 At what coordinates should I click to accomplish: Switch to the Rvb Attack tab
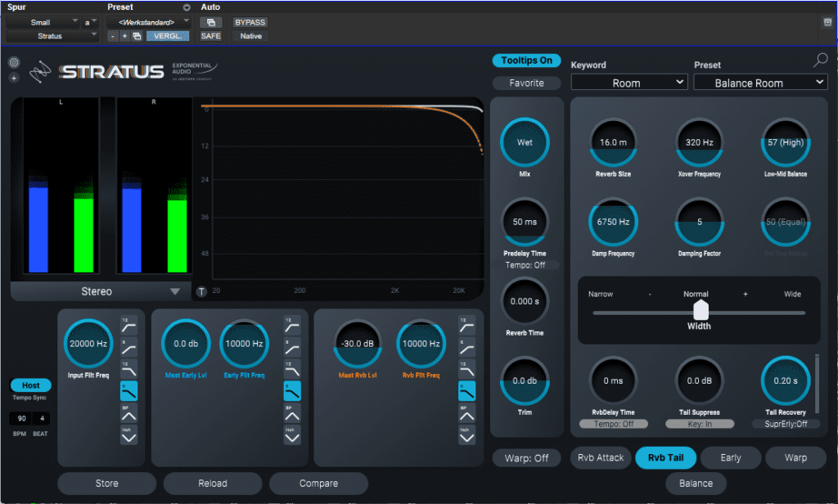pos(600,458)
